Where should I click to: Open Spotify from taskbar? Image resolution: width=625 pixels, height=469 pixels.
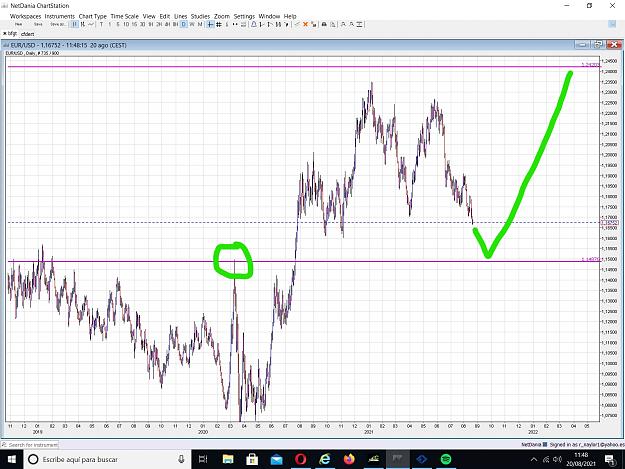[x=446, y=459]
